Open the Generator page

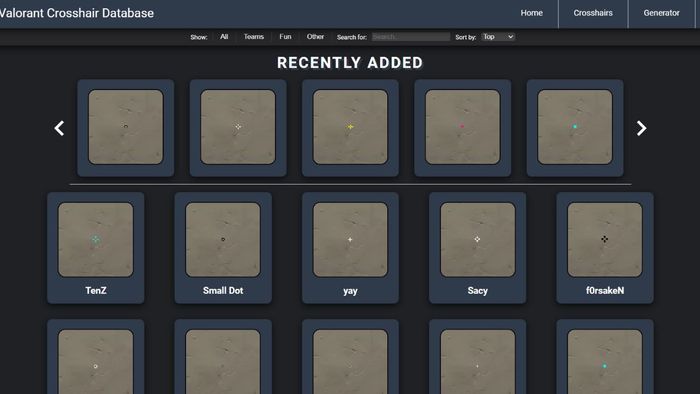[x=661, y=13]
